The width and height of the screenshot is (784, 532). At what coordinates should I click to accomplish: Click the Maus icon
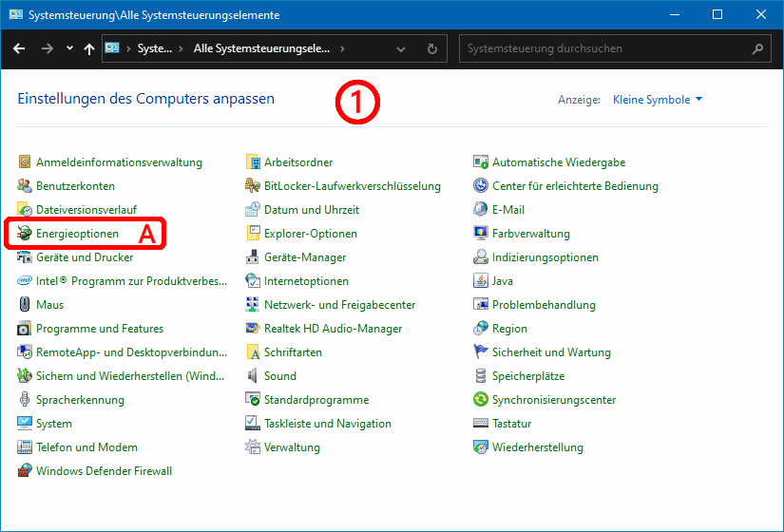coord(26,305)
